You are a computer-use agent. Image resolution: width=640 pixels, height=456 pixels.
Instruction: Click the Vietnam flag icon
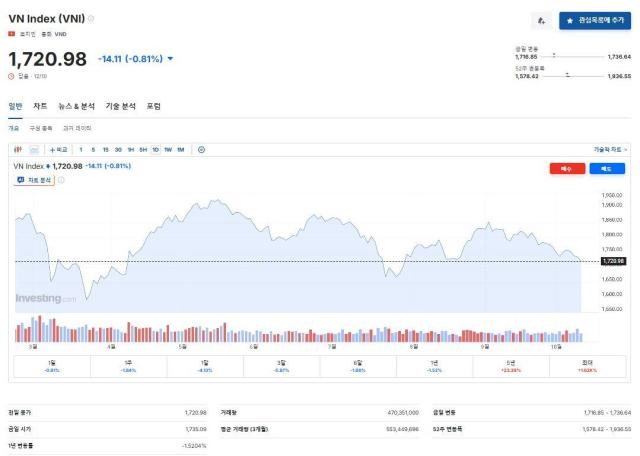11,34
